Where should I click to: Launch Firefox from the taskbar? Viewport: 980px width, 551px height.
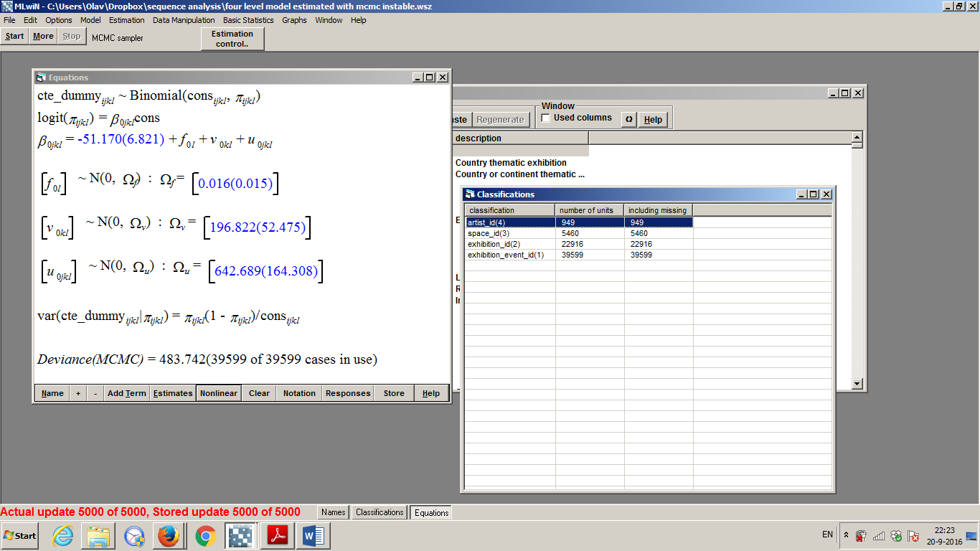(x=169, y=535)
